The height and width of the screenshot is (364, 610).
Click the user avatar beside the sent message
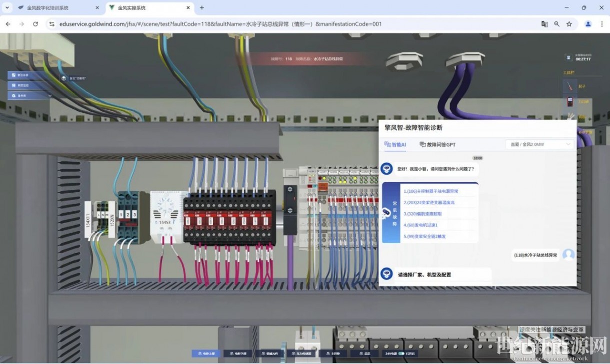click(568, 255)
